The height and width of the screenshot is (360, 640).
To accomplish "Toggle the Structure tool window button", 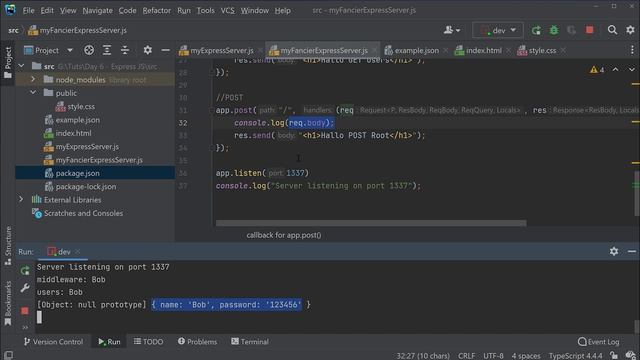I will (8, 246).
